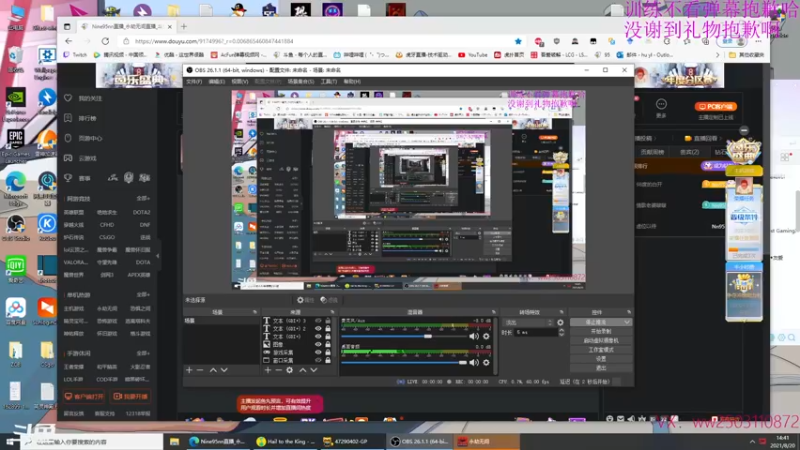
Task: Pop out the Audio Mixer dock
Action: [x=493, y=312]
